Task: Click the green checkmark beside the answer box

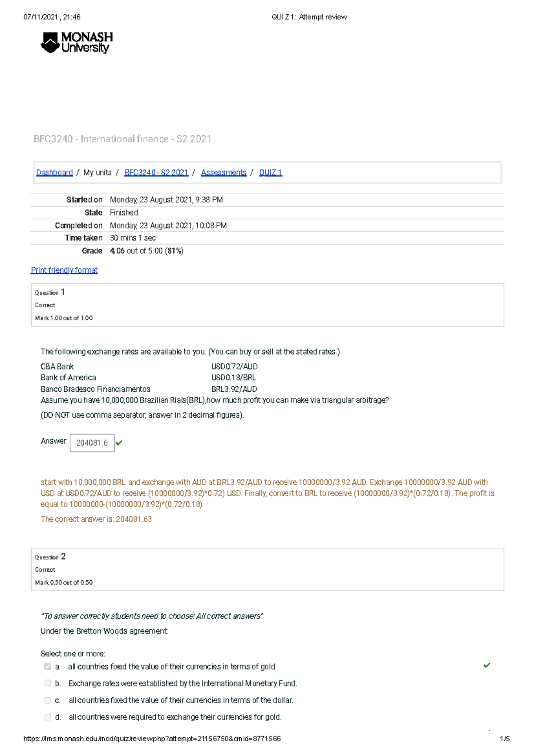Action: pyautogui.click(x=119, y=443)
